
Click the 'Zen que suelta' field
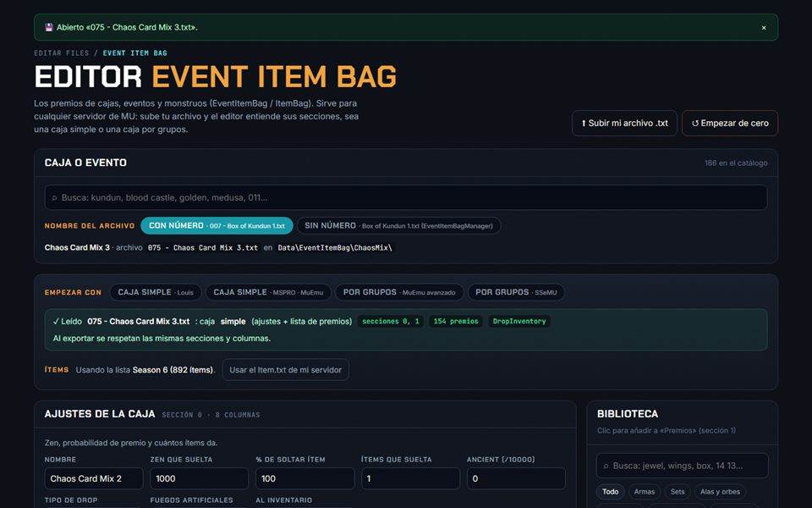[200, 478]
